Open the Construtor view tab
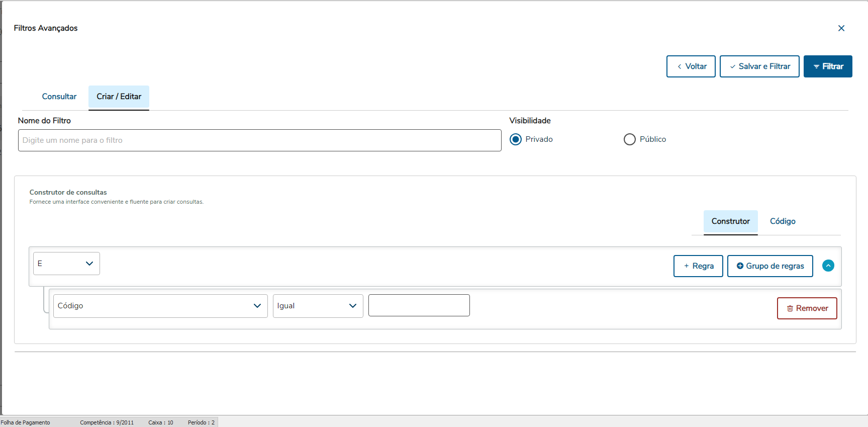 (x=730, y=221)
